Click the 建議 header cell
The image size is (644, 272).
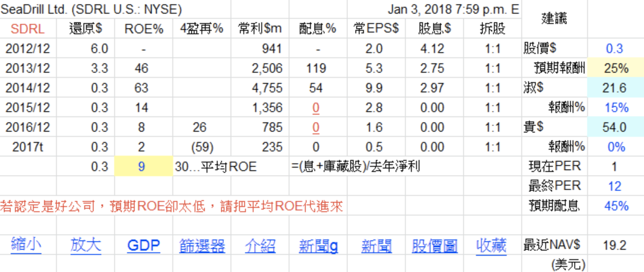[x=554, y=18]
